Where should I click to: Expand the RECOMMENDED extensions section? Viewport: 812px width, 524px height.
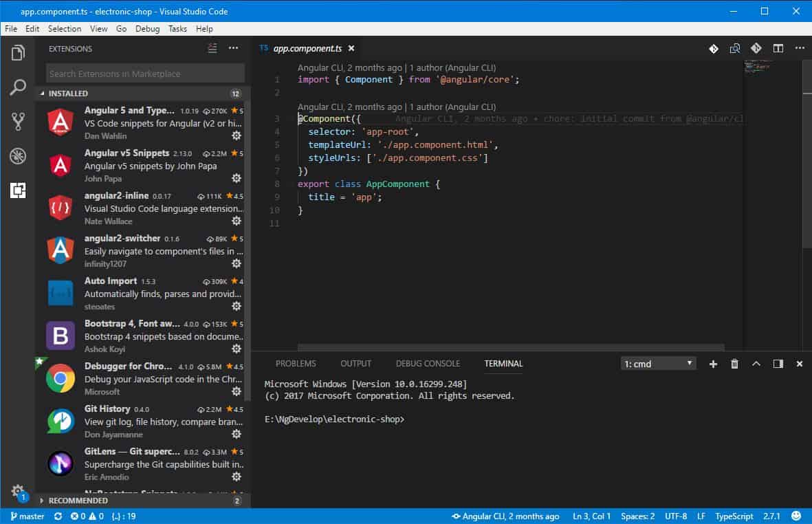click(142, 501)
